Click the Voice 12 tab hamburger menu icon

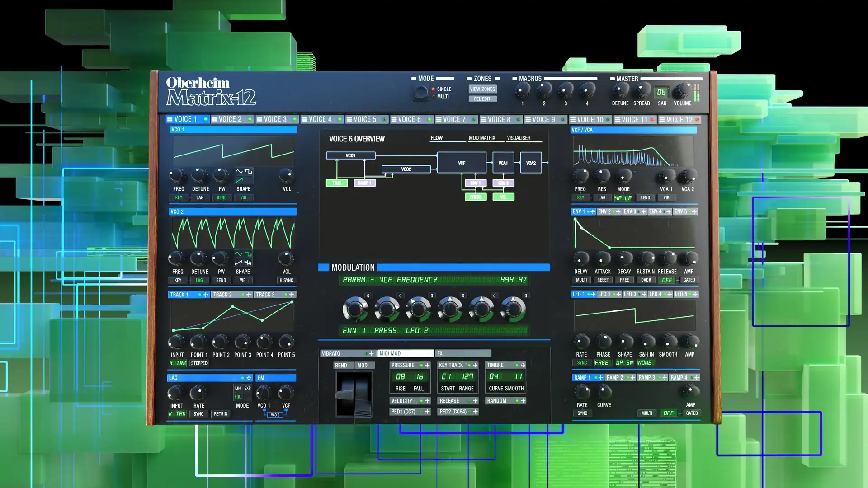click(662, 120)
